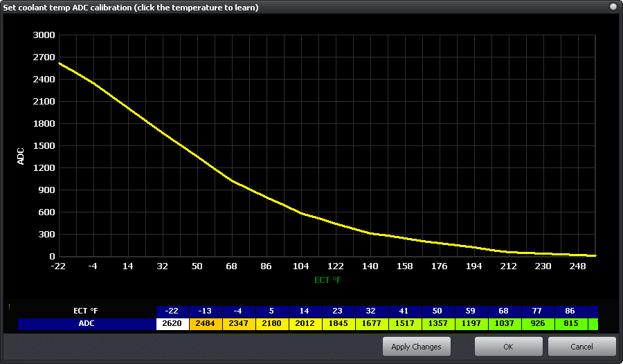Click the yellow curve's starting point at -22
The image size is (623, 364).
[x=60, y=63]
